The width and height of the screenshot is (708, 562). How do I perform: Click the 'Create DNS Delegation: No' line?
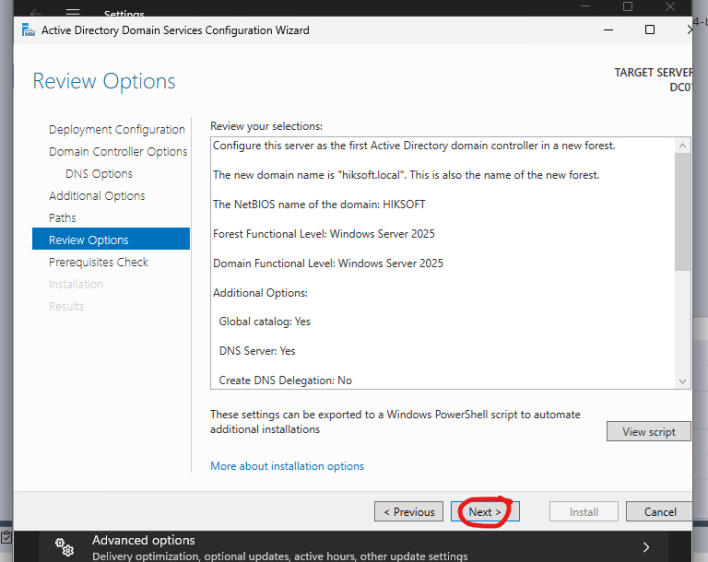coord(285,380)
